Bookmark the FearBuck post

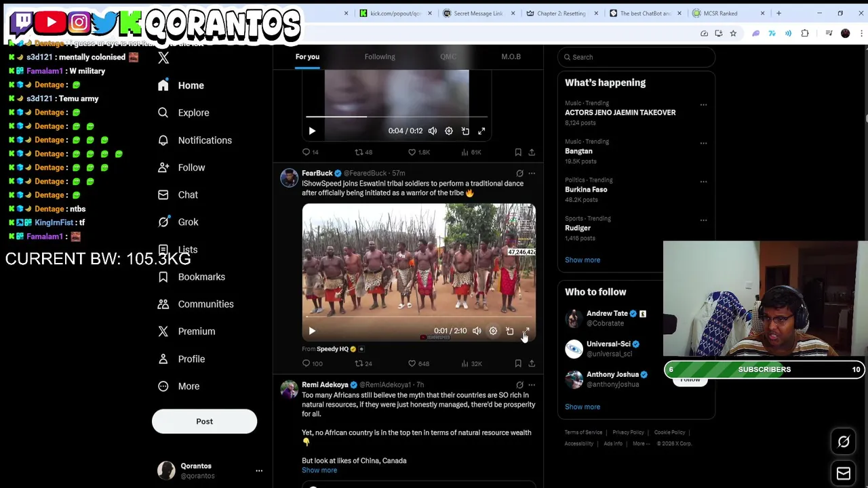518,364
